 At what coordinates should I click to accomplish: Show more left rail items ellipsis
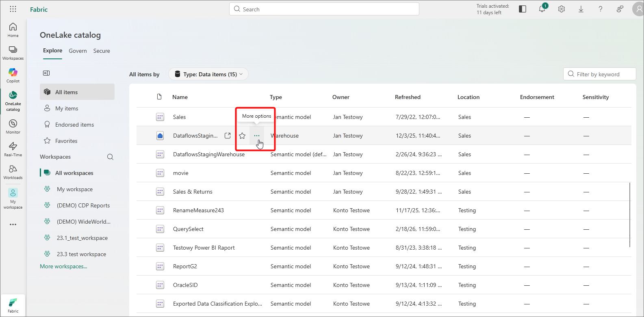pyautogui.click(x=13, y=224)
